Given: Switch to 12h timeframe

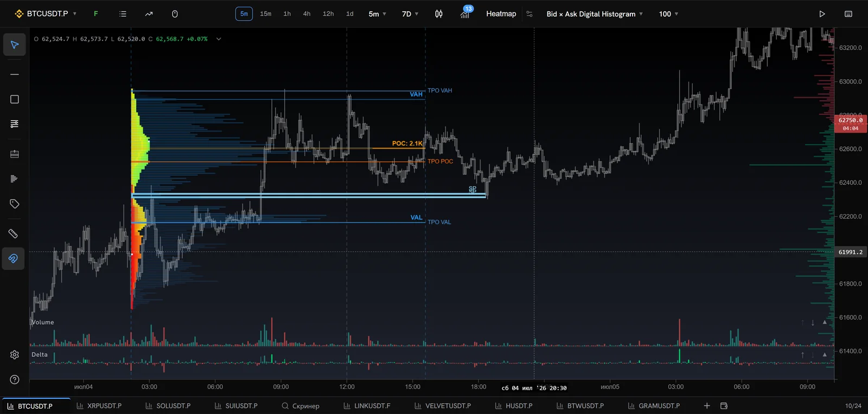Looking at the screenshot, I should pyautogui.click(x=328, y=14).
